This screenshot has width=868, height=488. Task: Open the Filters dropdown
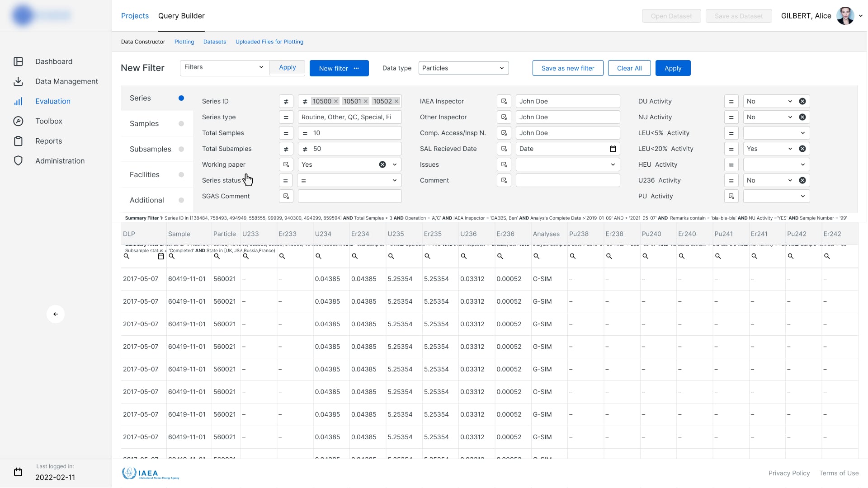[x=224, y=67]
